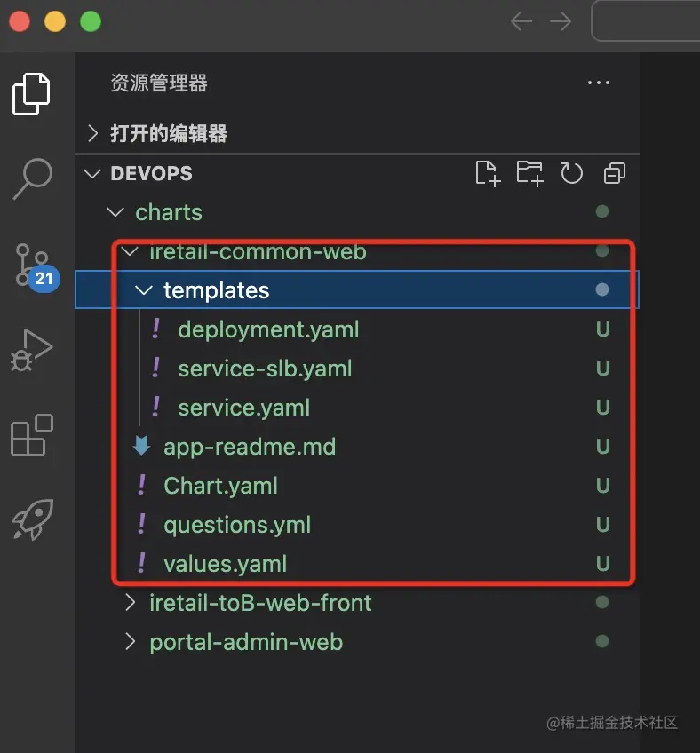Click New Folder icon in DEVOPS header
This screenshot has height=753, width=700.
[530, 173]
